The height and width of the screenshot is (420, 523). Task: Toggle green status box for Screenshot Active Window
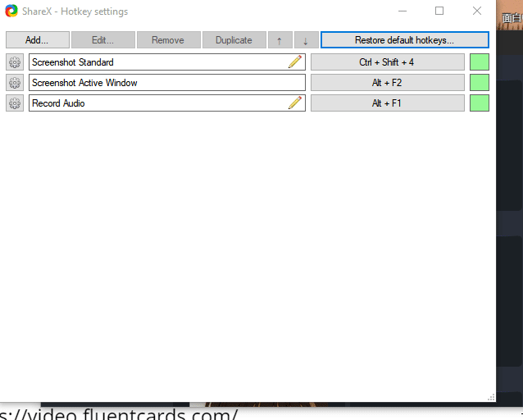pyautogui.click(x=480, y=83)
